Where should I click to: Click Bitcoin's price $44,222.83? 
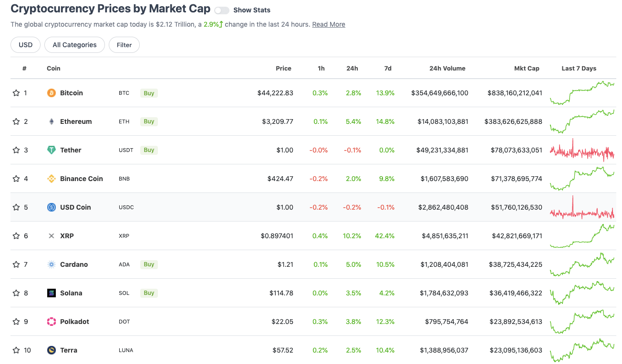point(275,93)
